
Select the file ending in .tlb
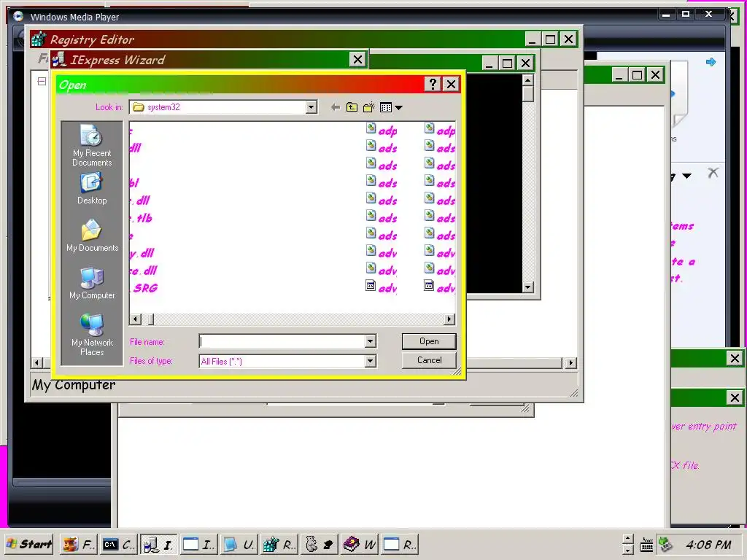tap(141, 218)
